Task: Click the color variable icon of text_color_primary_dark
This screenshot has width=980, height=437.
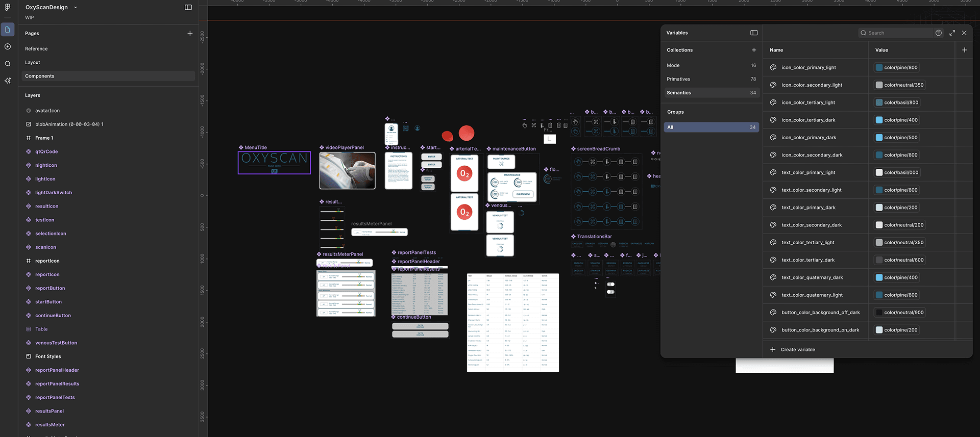Action: point(773,208)
